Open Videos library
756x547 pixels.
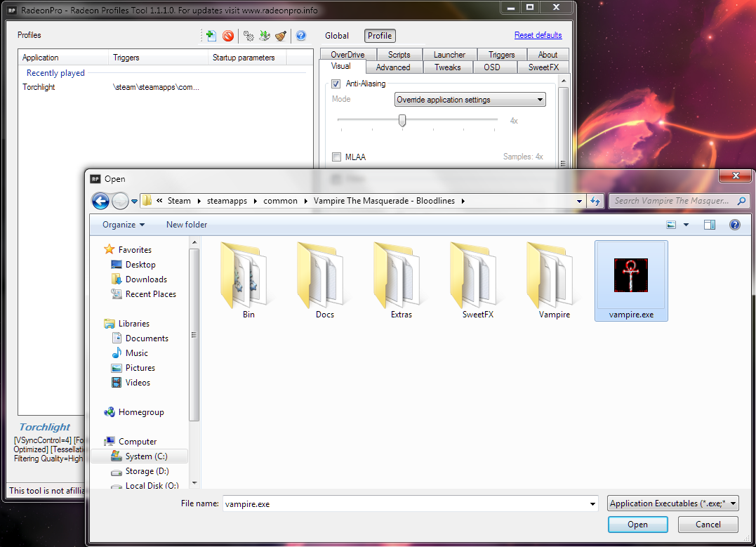(138, 383)
